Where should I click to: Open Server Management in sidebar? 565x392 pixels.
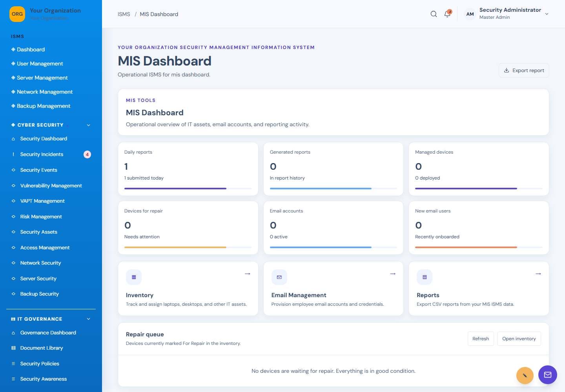[51, 78]
